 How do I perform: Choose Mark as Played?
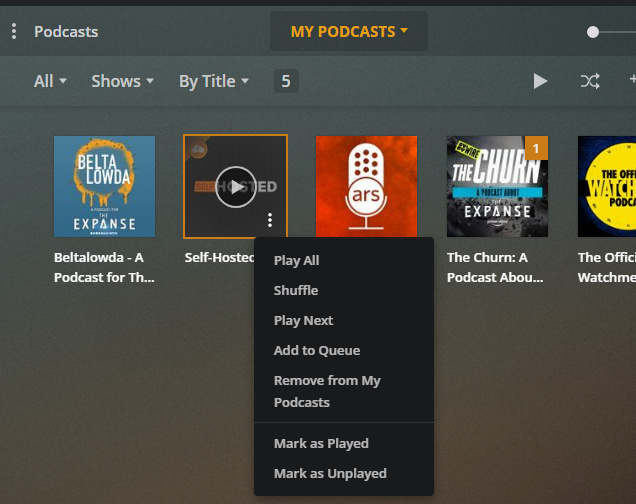[x=344, y=443]
